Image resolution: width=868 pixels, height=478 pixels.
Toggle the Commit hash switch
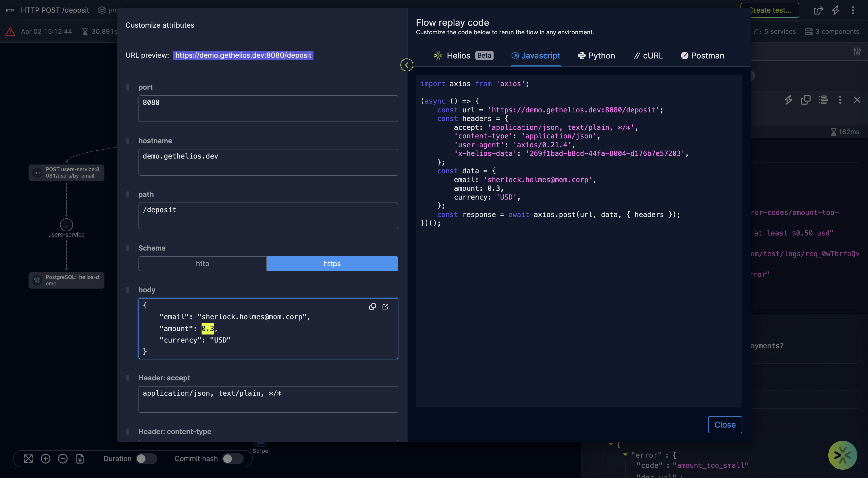tap(232, 458)
